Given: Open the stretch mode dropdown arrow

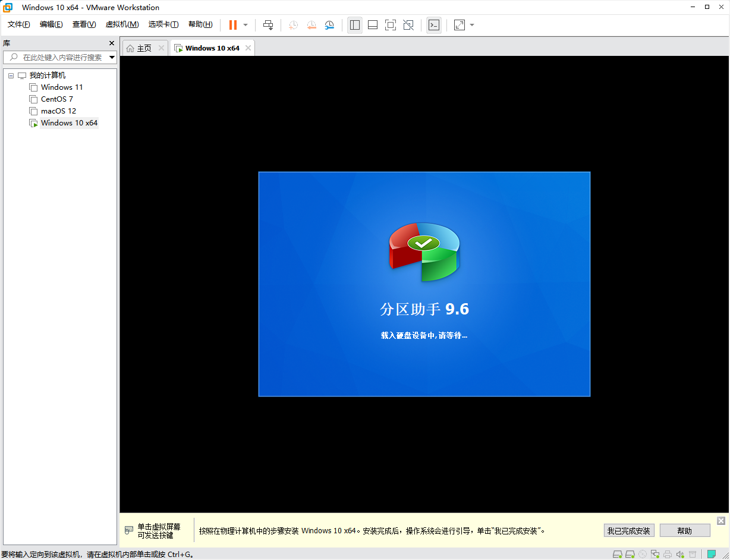Looking at the screenshot, I should tap(472, 25).
